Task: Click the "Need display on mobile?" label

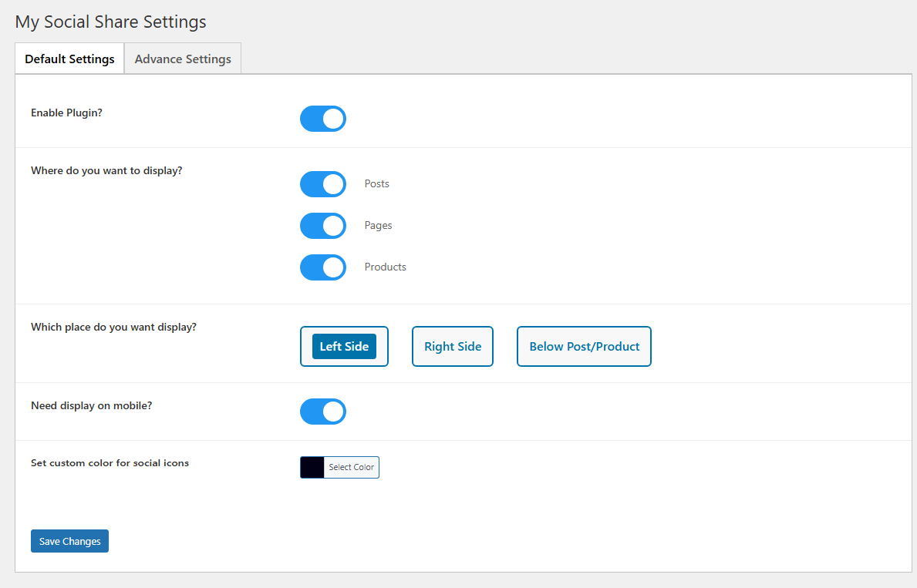Action: point(91,405)
